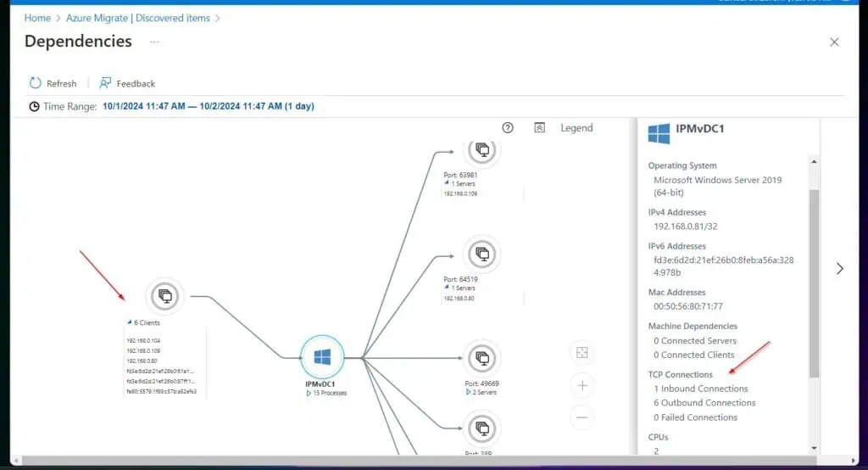Click the Refresh icon in the toolbar
Viewport: 868px width, 470px height.
[x=36, y=83]
